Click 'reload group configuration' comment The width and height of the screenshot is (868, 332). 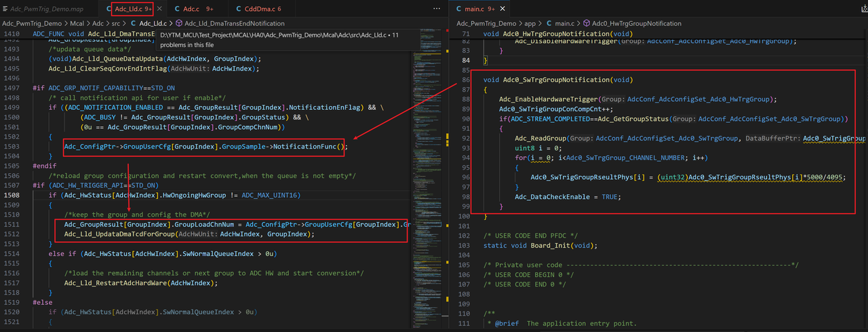[201, 175]
